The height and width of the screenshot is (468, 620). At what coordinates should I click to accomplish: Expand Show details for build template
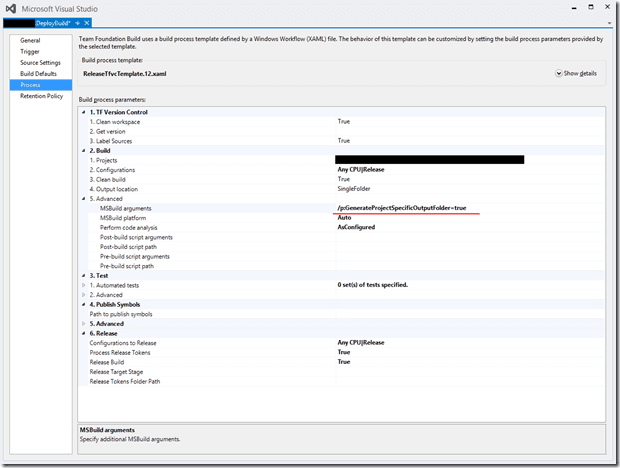(x=558, y=73)
